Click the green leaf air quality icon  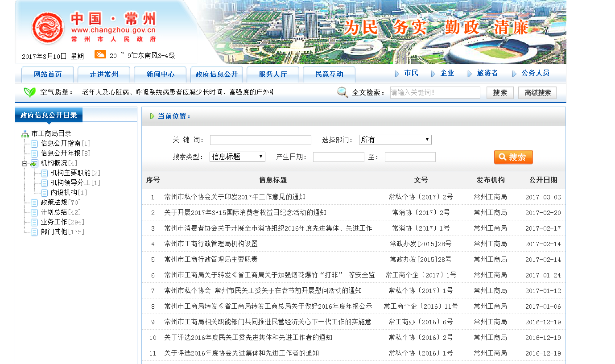tap(29, 92)
